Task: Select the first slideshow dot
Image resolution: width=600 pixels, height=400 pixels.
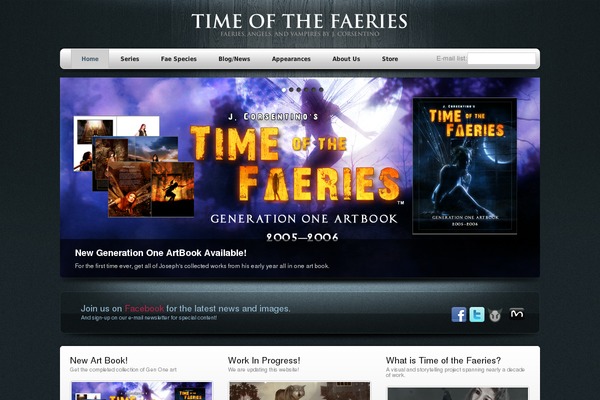Action: tap(284, 90)
